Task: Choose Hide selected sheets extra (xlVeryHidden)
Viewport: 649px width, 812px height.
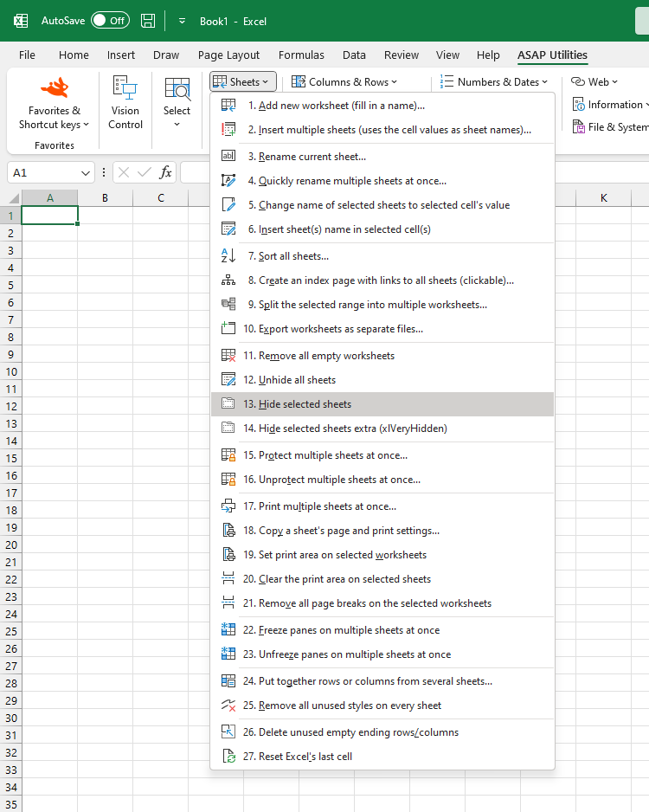Action: [382, 429]
